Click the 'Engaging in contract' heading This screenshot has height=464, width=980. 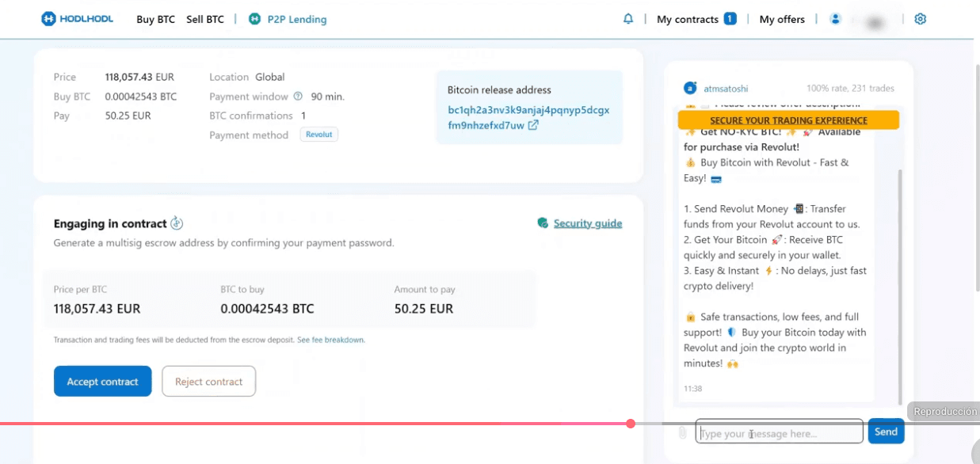pyautogui.click(x=110, y=223)
